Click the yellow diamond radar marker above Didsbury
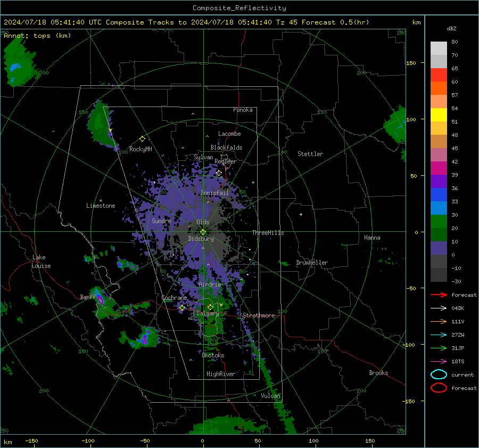479x448 pixels. click(x=203, y=232)
